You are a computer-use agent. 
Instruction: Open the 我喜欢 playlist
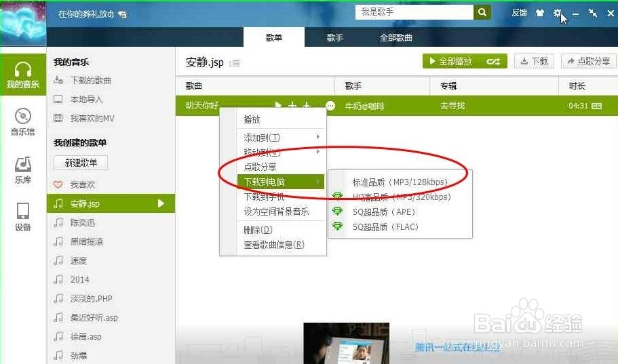point(82,185)
